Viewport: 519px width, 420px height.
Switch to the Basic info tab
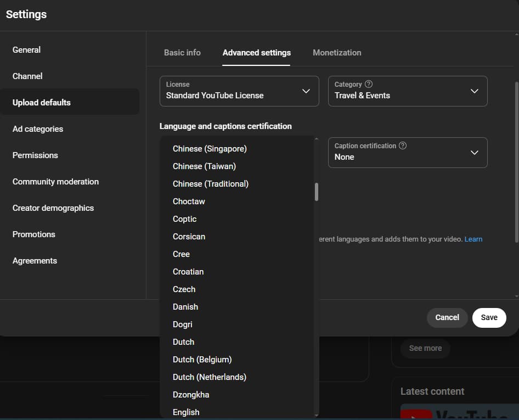[x=182, y=53]
